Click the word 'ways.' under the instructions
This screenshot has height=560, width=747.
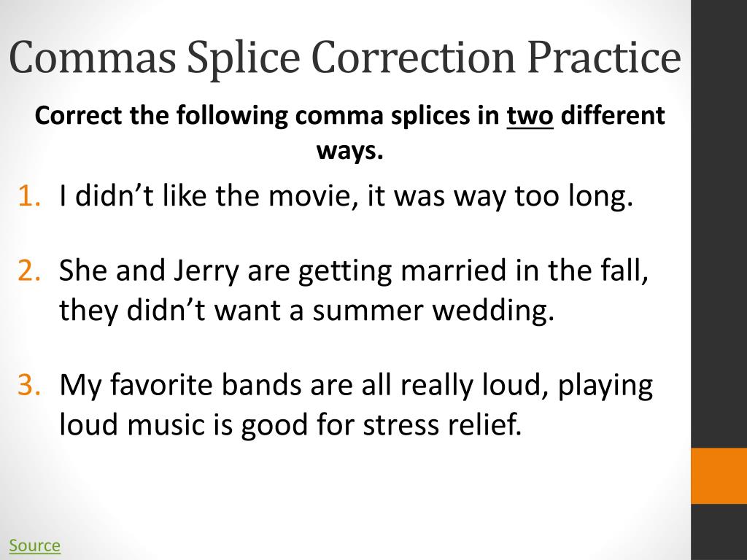pyautogui.click(x=349, y=150)
